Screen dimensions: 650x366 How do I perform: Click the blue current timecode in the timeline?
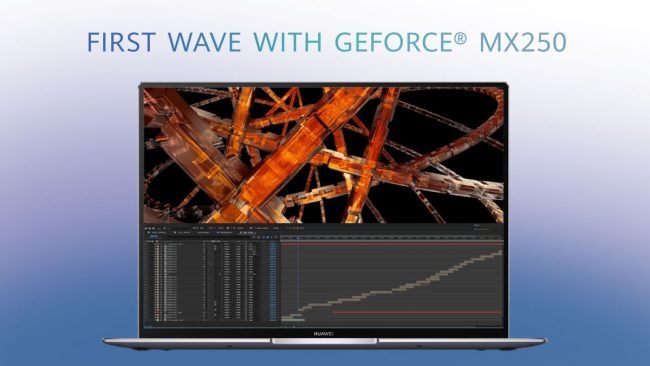[154, 236]
